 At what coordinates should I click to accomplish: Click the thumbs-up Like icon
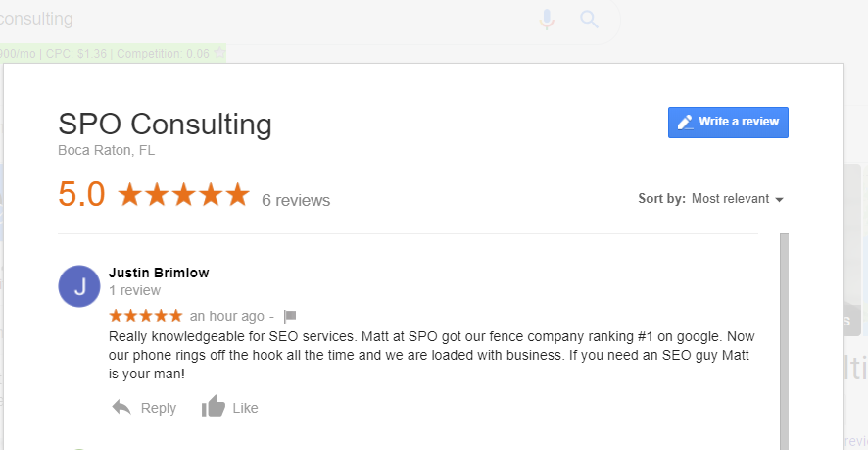[x=214, y=407]
